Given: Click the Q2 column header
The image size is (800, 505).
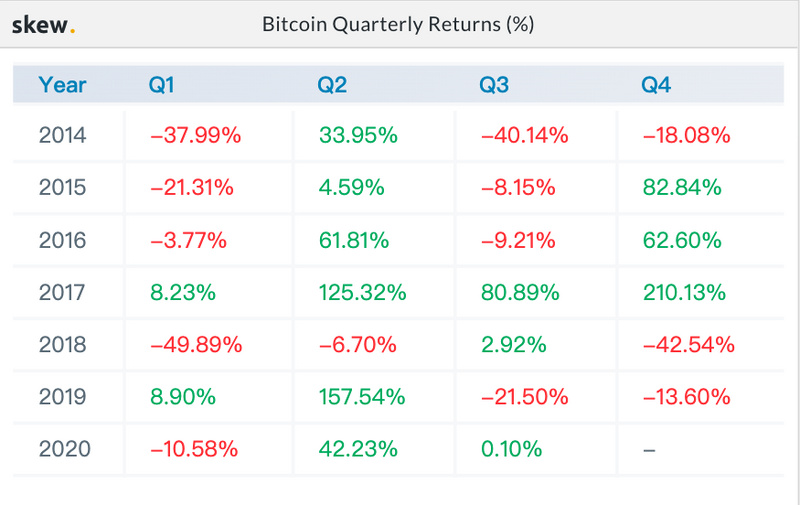Looking at the screenshot, I should (332, 84).
